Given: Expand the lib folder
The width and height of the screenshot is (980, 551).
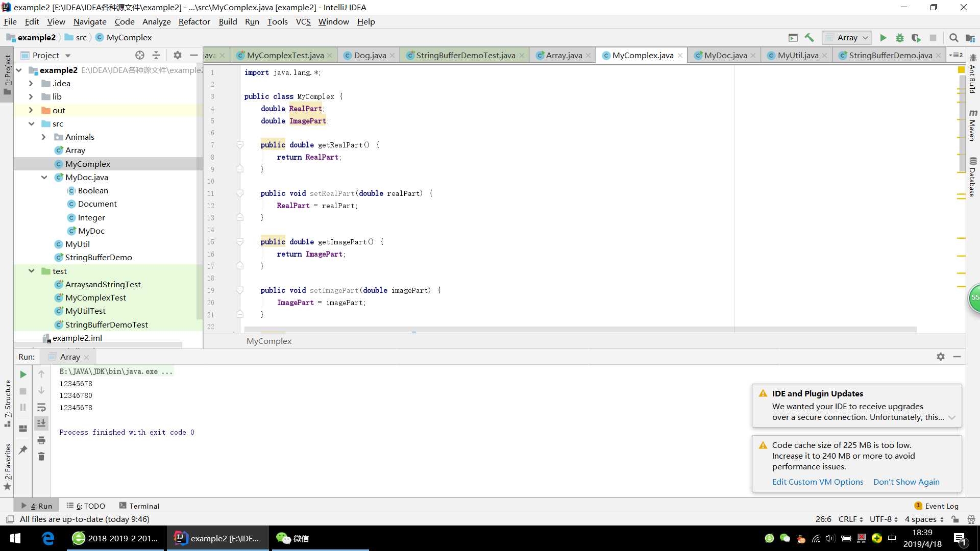Looking at the screenshot, I should pos(31,97).
